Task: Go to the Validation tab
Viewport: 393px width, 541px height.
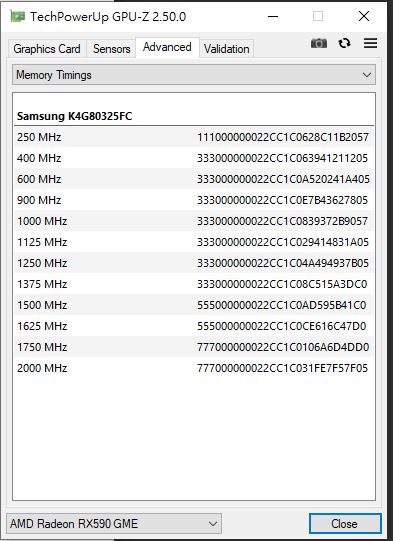Action: coord(226,49)
